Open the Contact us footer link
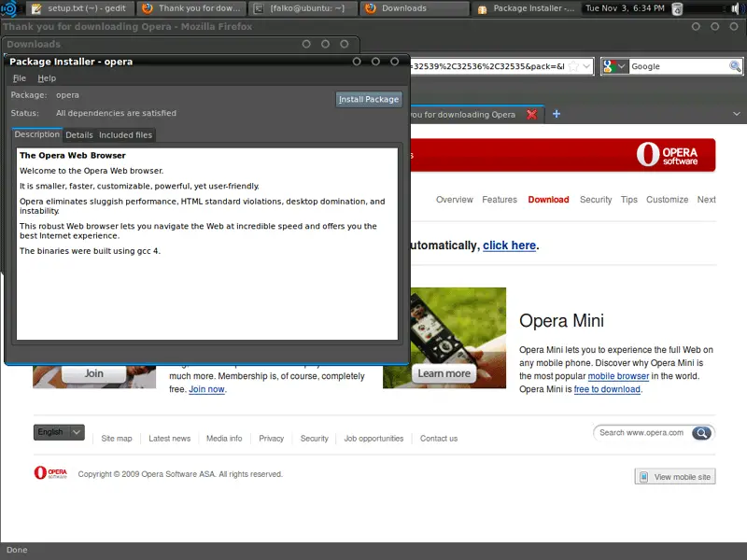Image resolution: width=747 pixels, height=560 pixels. point(438,439)
